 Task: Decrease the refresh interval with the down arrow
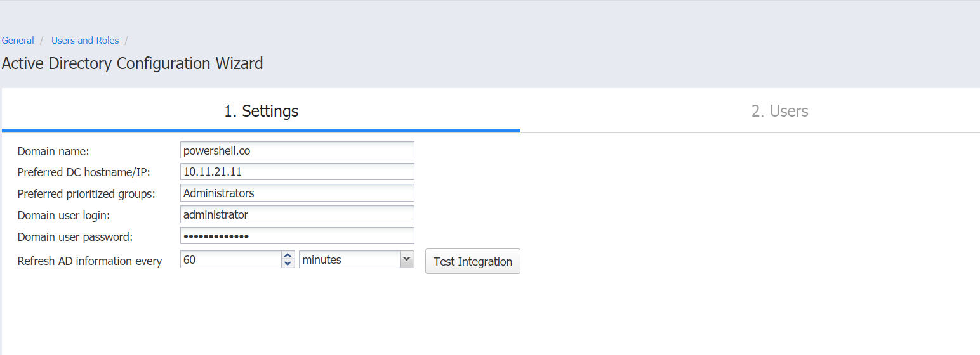pyautogui.click(x=288, y=264)
